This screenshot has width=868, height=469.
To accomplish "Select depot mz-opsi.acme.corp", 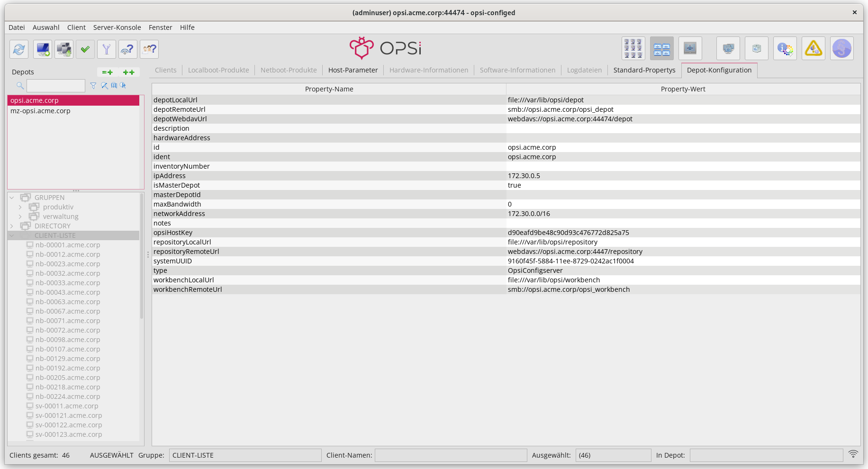I will (x=73, y=111).
